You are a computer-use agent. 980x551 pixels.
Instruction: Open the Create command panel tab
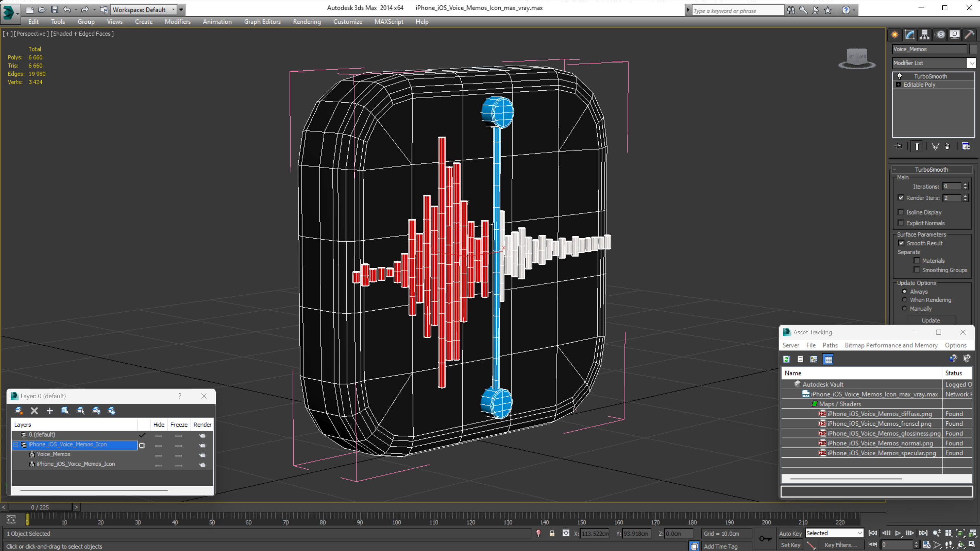click(894, 35)
